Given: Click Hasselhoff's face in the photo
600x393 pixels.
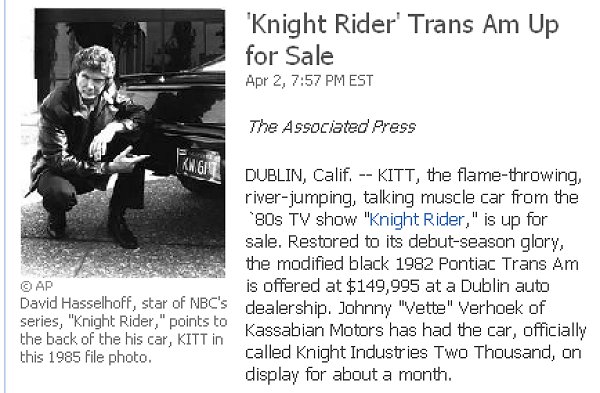Looking at the screenshot, I should tap(93, 80).
